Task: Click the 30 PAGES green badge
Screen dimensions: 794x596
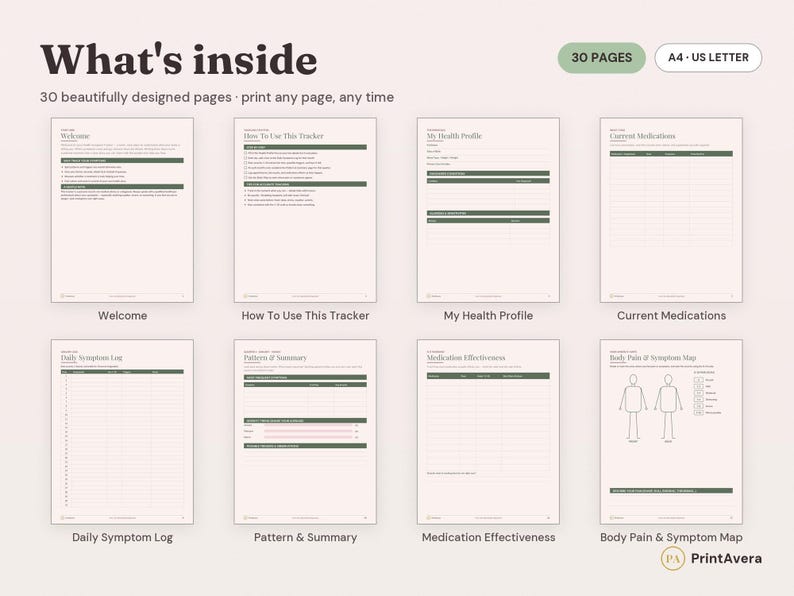Action: (x=602, y=58)
